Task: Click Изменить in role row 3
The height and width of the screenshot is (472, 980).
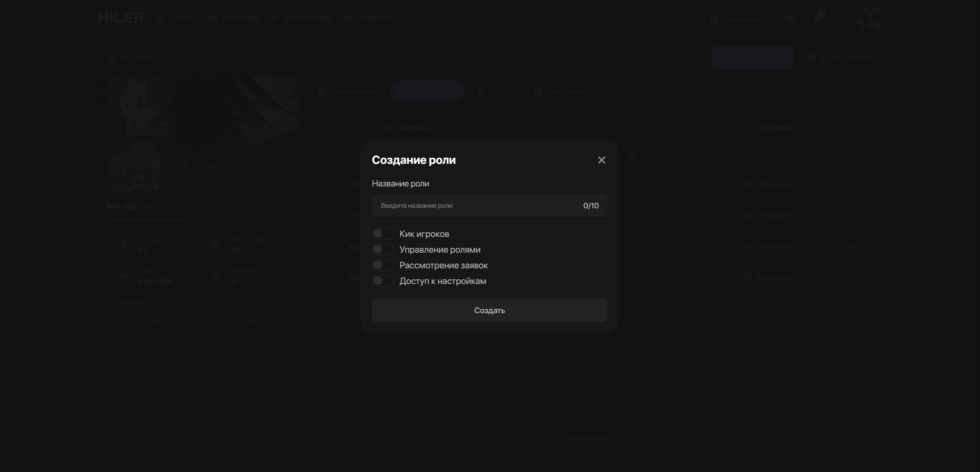Action: pyautogui.click(x=769, y=246)
